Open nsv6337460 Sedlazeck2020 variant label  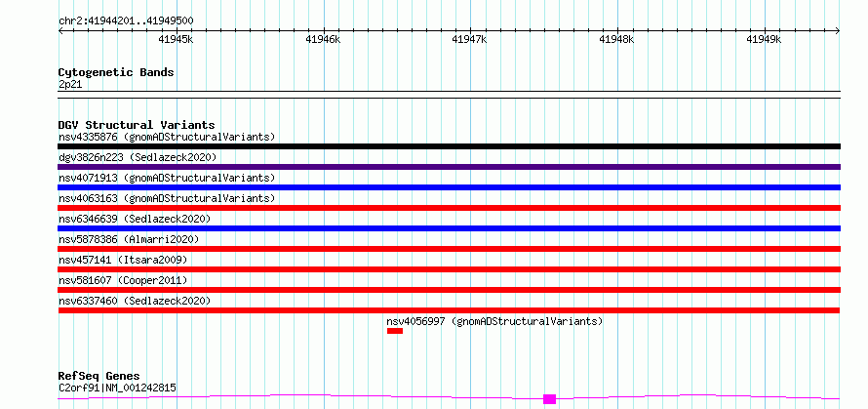pyautogui.click(x=135, y=301)
